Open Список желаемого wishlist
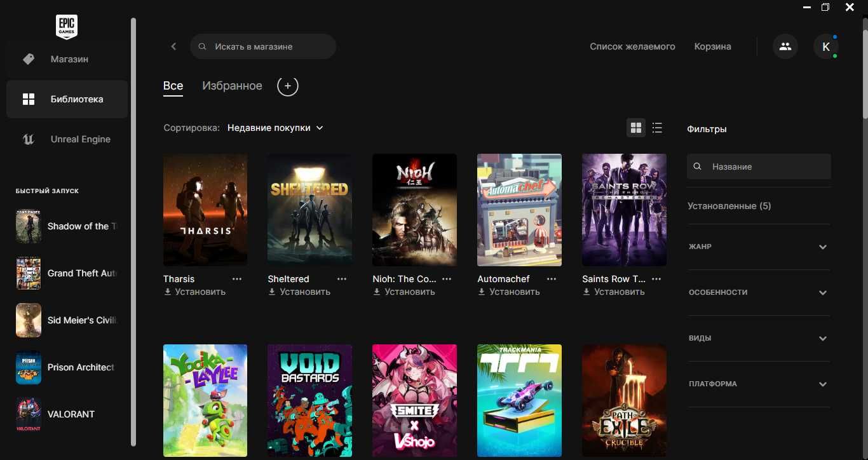The height and width of the screenshot is (460, 868). [x=632, y=46]
